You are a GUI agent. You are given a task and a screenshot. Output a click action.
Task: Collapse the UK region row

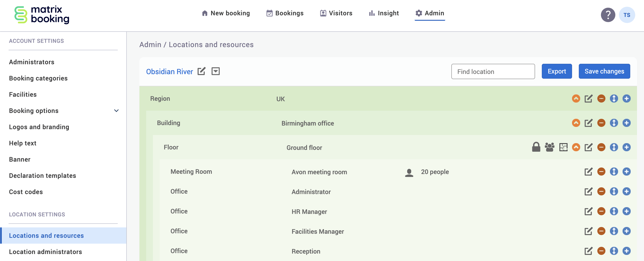coord(576,98)
